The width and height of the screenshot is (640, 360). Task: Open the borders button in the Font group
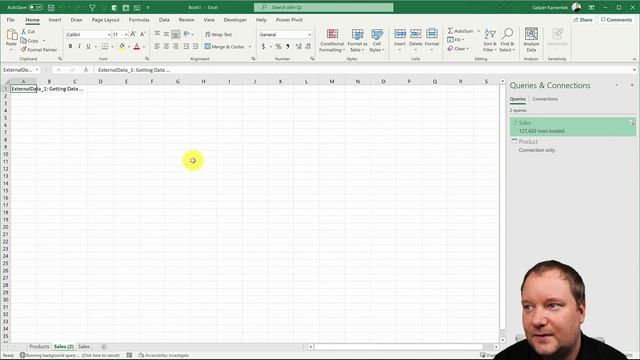pos(105,47)
